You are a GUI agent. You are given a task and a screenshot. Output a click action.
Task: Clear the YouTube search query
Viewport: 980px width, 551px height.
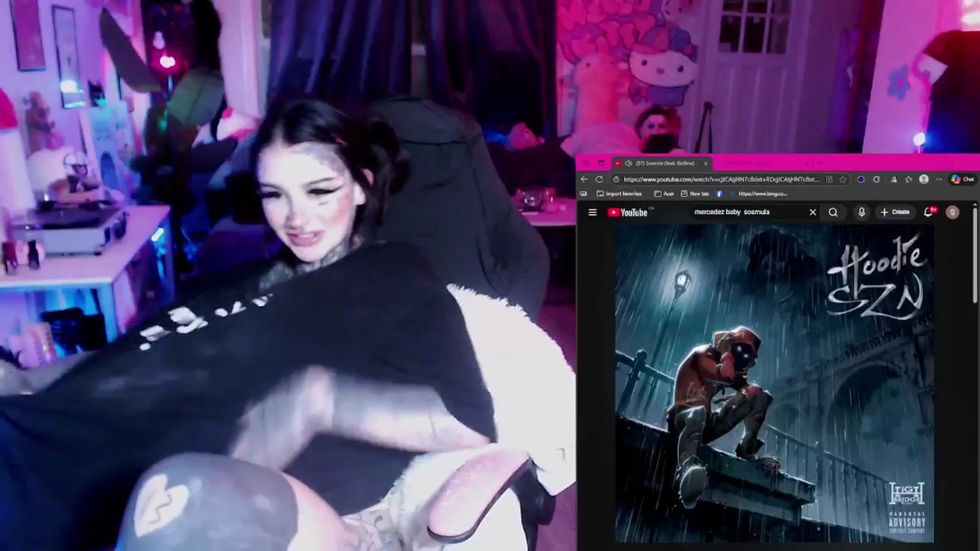(x=813, y=212)
